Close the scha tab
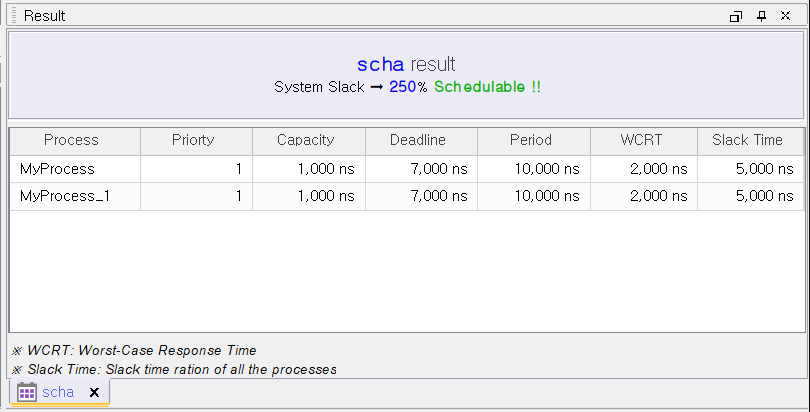 [94, 393]
